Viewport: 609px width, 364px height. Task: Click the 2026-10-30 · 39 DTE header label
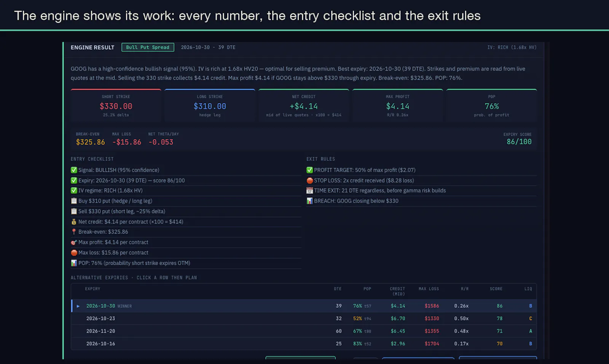point(208,47)
